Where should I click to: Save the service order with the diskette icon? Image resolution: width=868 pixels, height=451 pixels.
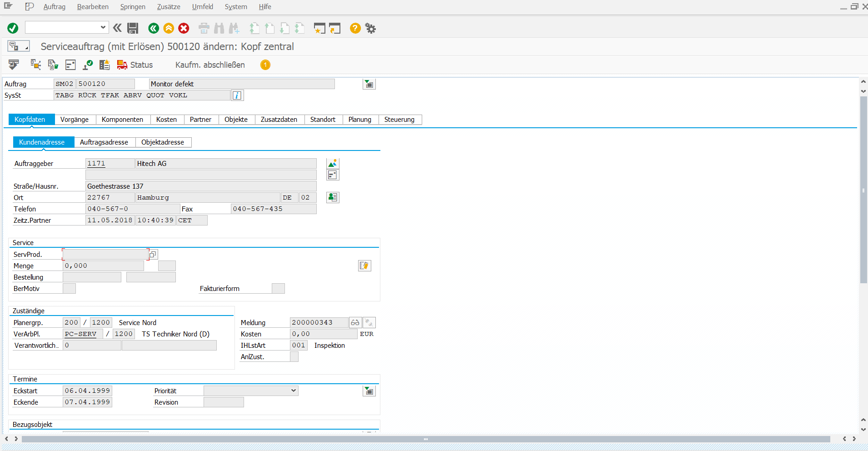click(x=133, y=28)
